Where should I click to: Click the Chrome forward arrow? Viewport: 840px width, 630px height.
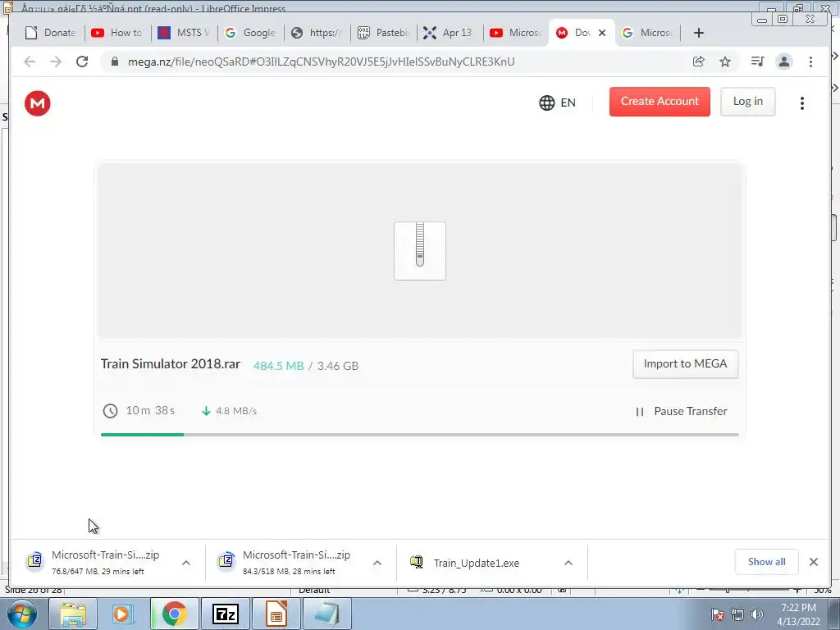click(56, 62)
